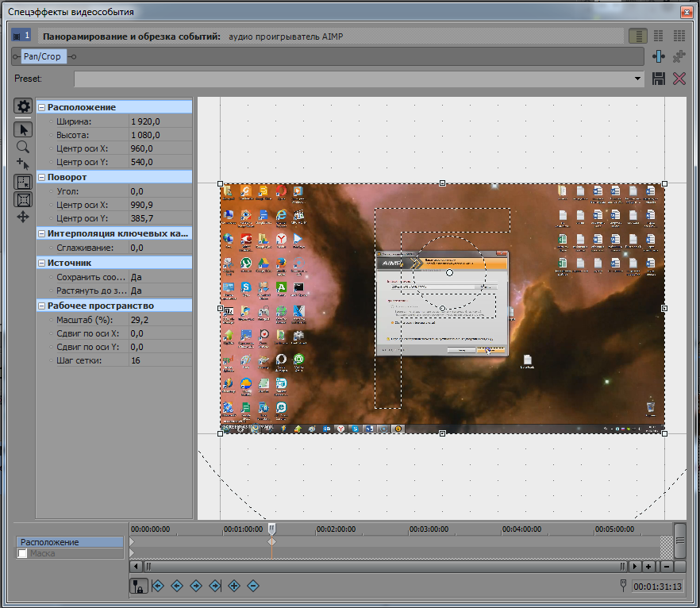Go to next keyframe
Image resolution: width=700 pixels, height=608 pixels.
click(x=196, y=586)
